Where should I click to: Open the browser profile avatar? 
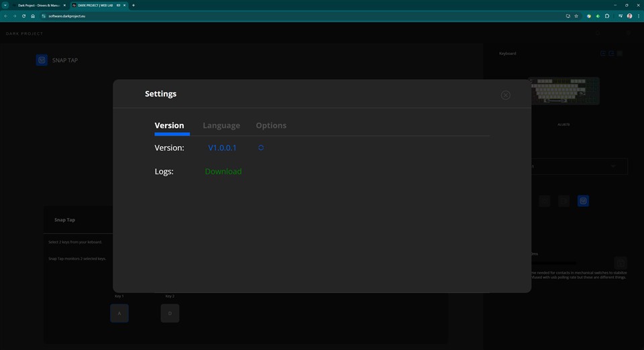click(629, 16)
